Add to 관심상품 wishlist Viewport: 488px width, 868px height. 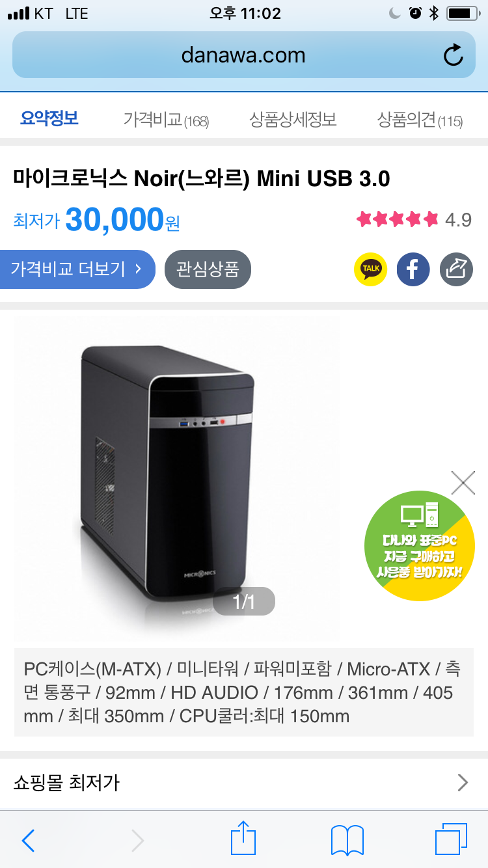pyautogui.click(x=208, y=269)
